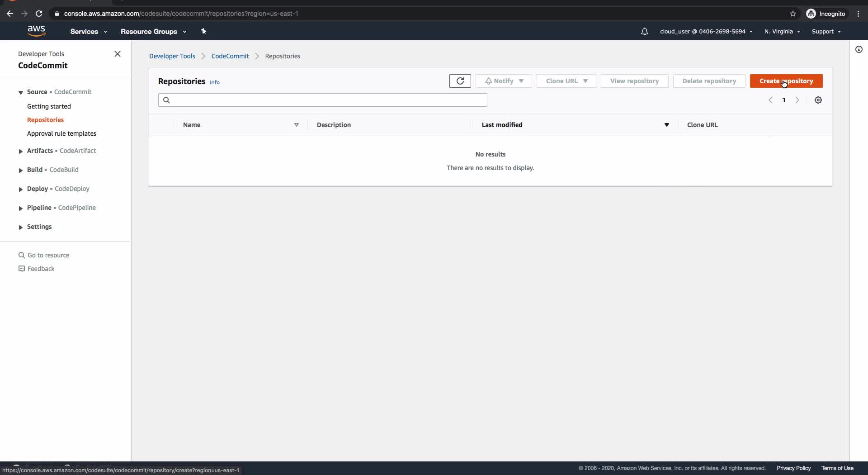Image resolution: width=868 pixels, height=475 pixels.
Task: Expand the Artifacts CodeArtifact section
Action: tap(20, 151)
